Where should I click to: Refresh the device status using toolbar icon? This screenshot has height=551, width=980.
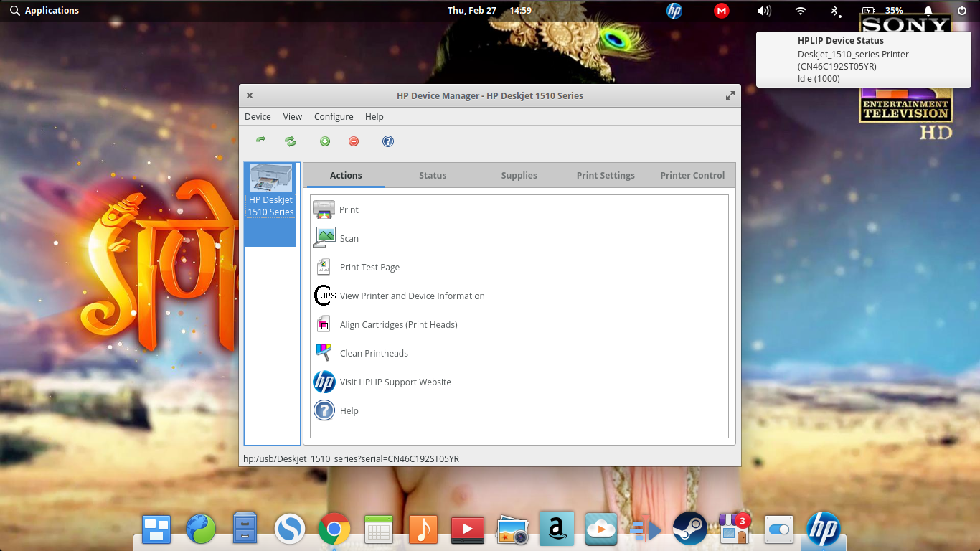[290, 141]
